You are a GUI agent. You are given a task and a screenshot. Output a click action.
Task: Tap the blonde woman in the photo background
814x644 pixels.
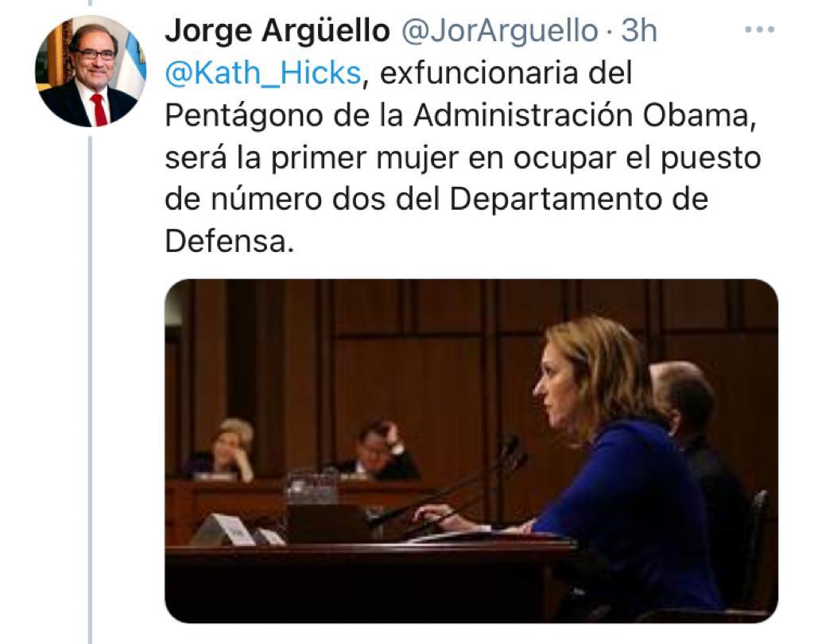226,449
